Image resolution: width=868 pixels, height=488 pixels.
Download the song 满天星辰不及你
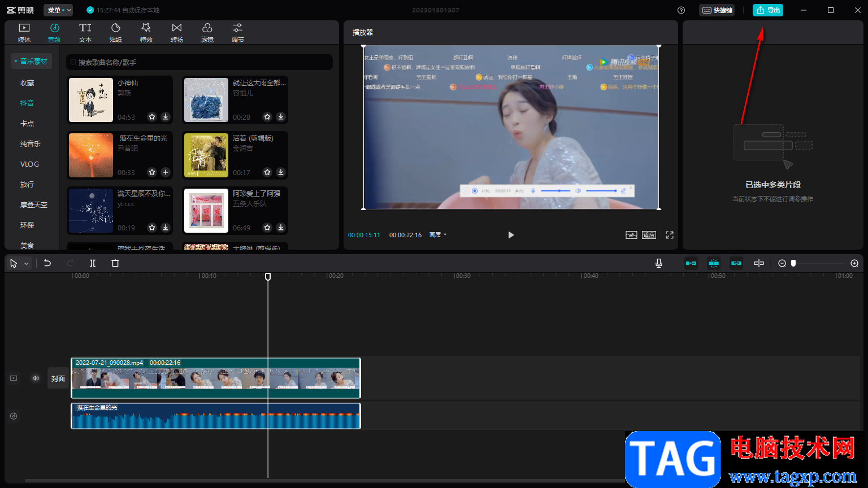pos(166,228)
